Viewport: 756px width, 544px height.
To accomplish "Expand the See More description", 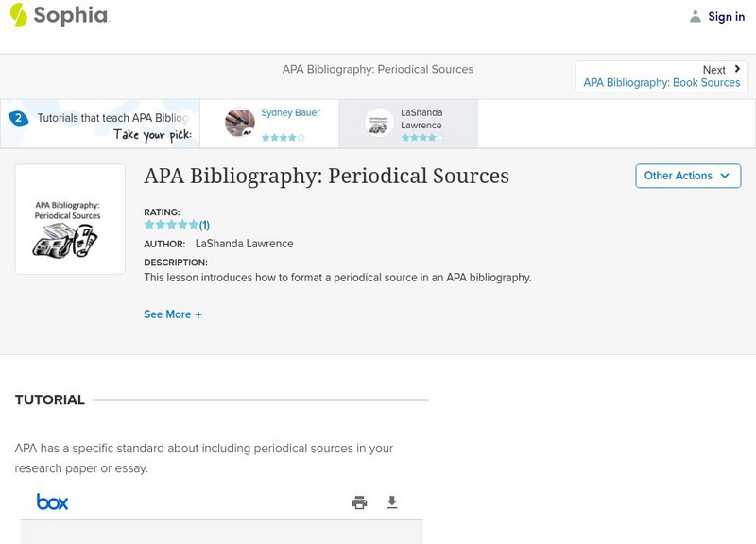I will (173, 314).
